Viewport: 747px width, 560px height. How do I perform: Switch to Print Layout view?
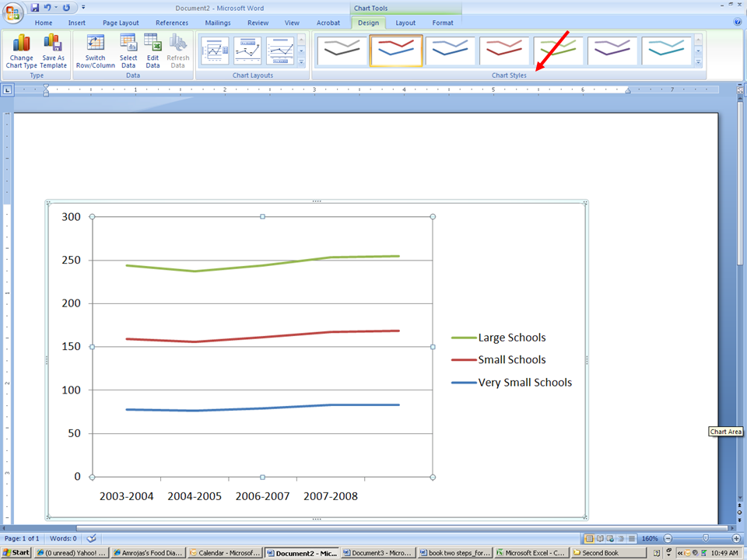click(x=589, y=538)
